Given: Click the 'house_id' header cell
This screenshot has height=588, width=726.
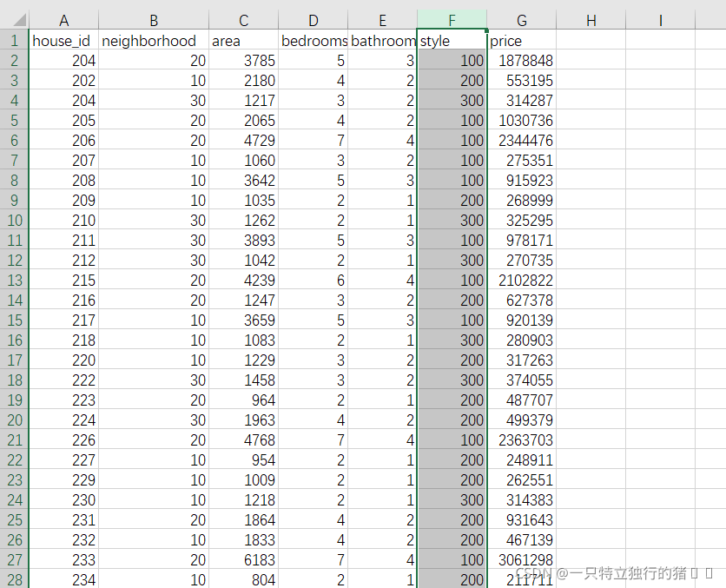Looking at the screenshot, I should [64, 40].
